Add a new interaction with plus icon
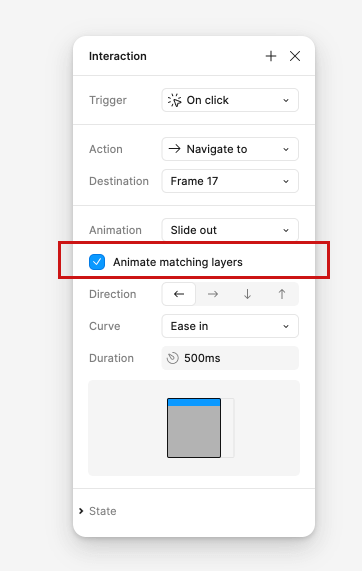The image size is (362, 571). click(271, 56)
